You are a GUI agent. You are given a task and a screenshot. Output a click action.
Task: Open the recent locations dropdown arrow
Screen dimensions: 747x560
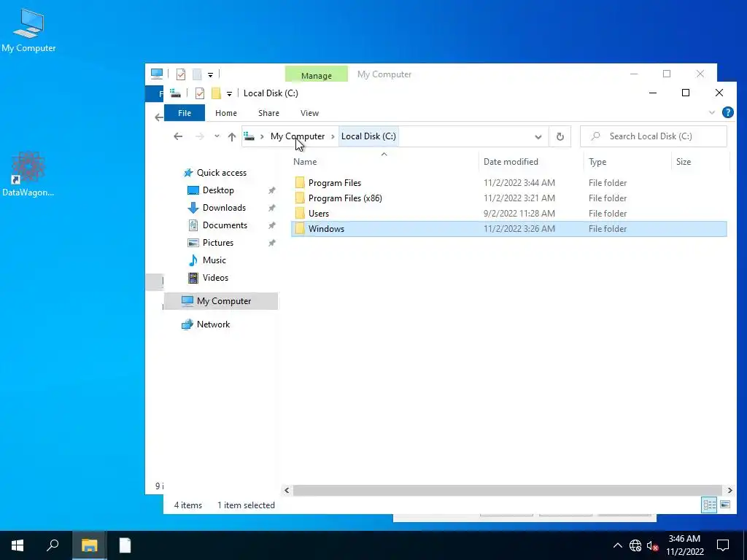[217, 136]
